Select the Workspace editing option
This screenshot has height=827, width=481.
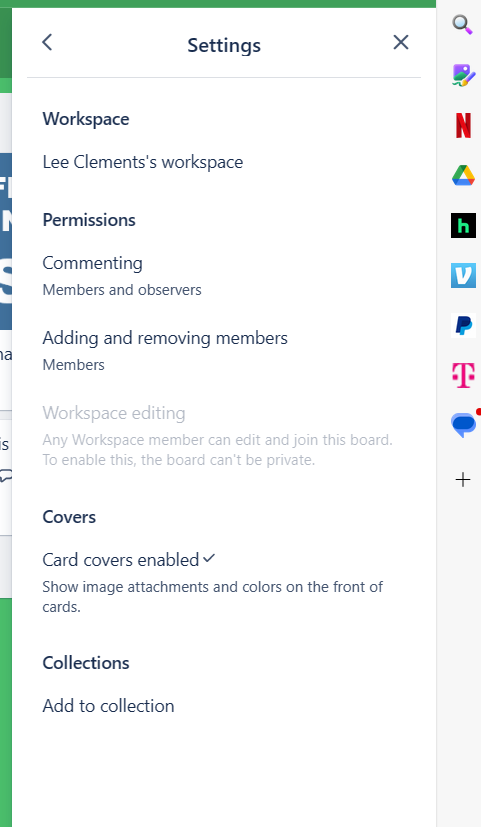(x=224, y=435)
